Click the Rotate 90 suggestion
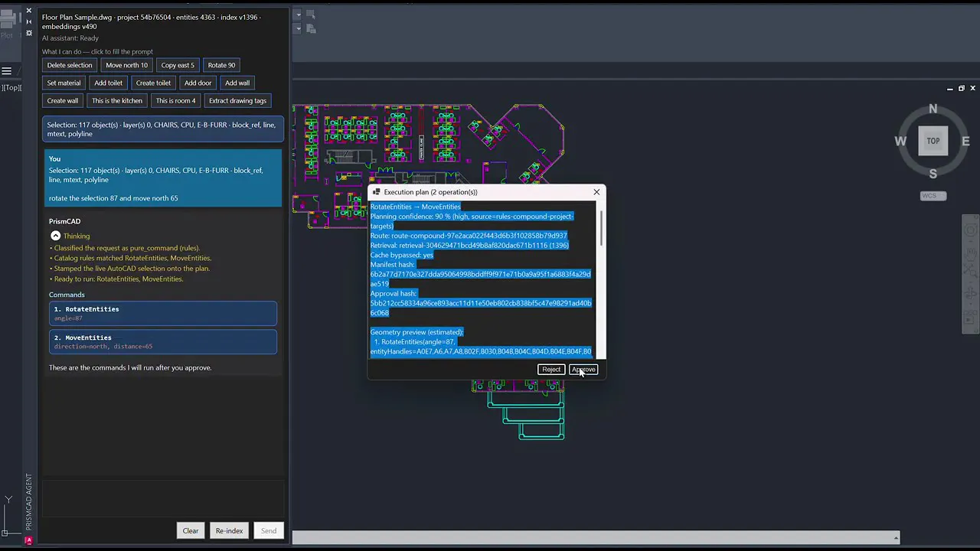 [x=222, y=65]
